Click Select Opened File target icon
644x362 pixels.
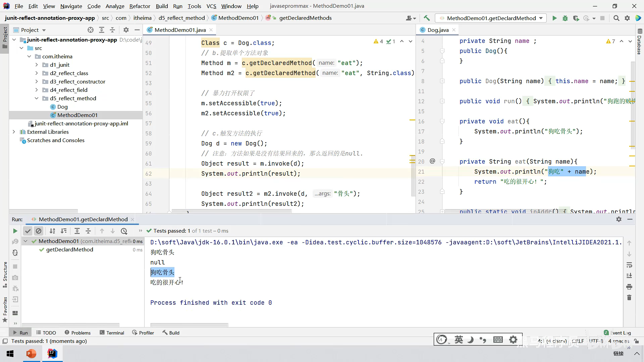point(90,30)
